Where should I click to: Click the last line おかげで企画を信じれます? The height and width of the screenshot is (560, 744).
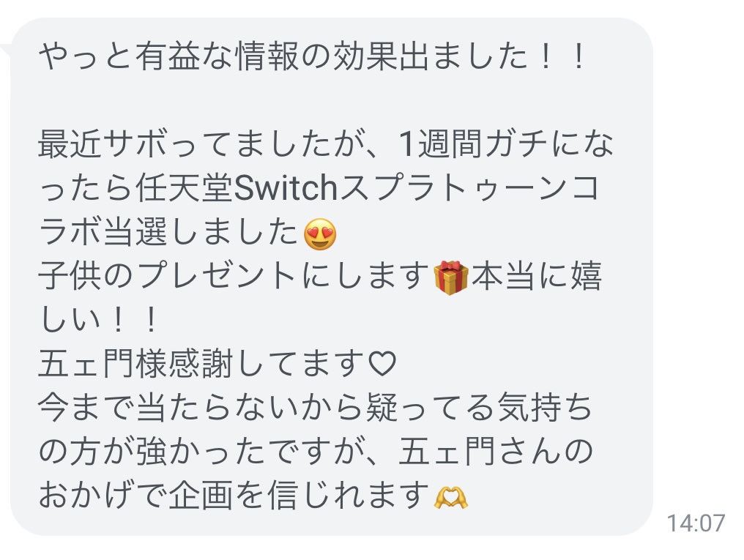pos(234,496)
